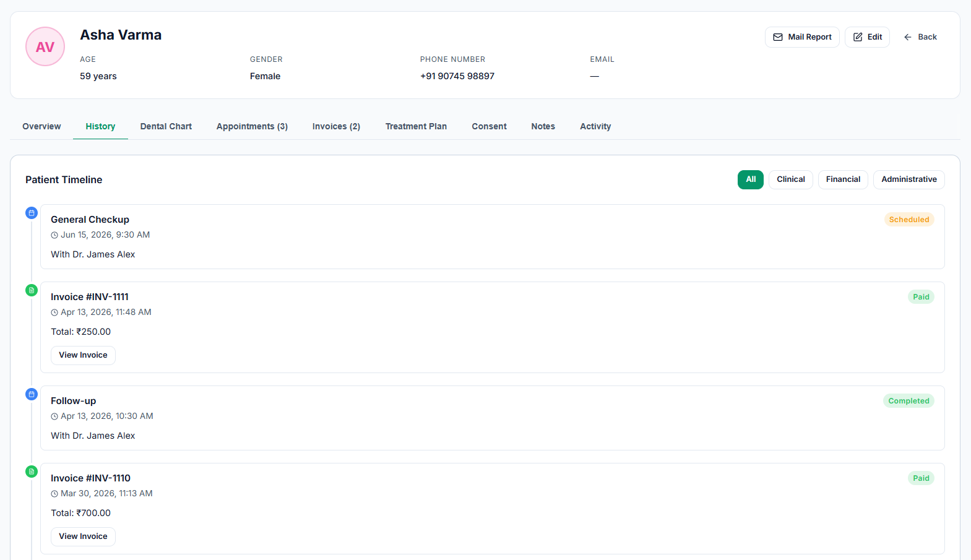This screenshot has width=971, height=560.
Task: Click the Mar 30, 2026, 11:13 AM date
Action: (106, 494)
